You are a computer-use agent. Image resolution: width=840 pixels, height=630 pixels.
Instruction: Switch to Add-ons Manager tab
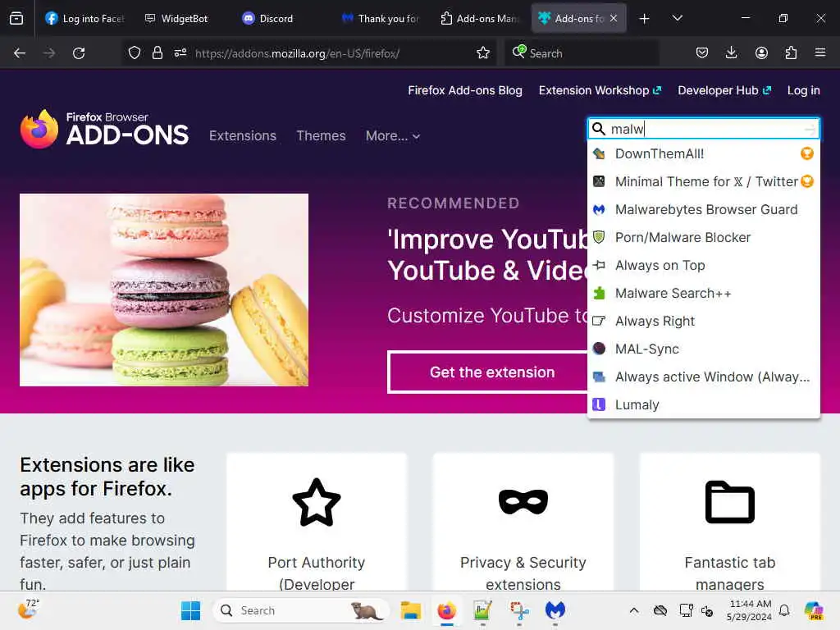tap(479, 18)
